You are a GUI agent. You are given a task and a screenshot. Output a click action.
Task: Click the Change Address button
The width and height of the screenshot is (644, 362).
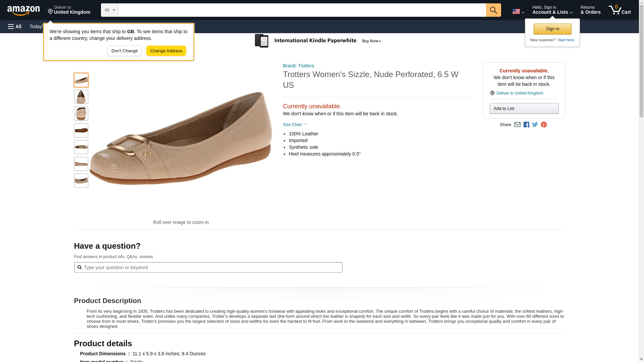click(x=166, y=51)
